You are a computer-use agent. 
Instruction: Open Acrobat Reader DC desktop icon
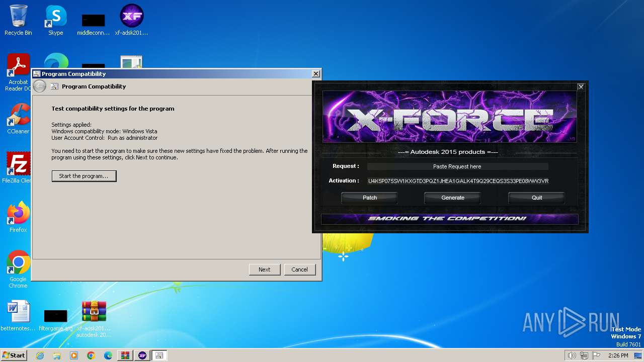(18, 72)
